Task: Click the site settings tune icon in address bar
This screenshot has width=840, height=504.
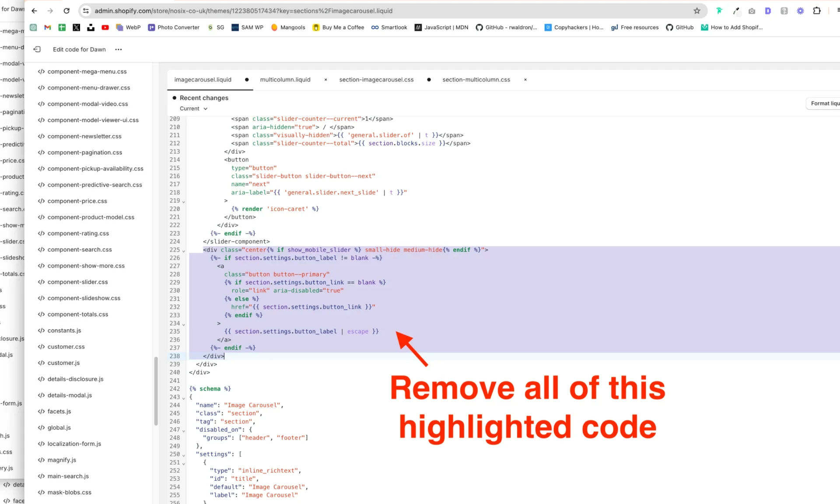Action: coord(86,11)
